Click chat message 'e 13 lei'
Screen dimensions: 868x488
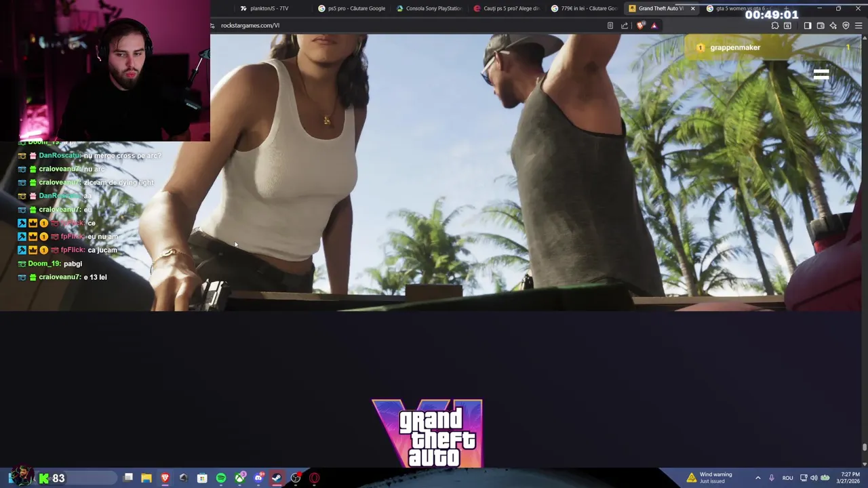point(95,277)
